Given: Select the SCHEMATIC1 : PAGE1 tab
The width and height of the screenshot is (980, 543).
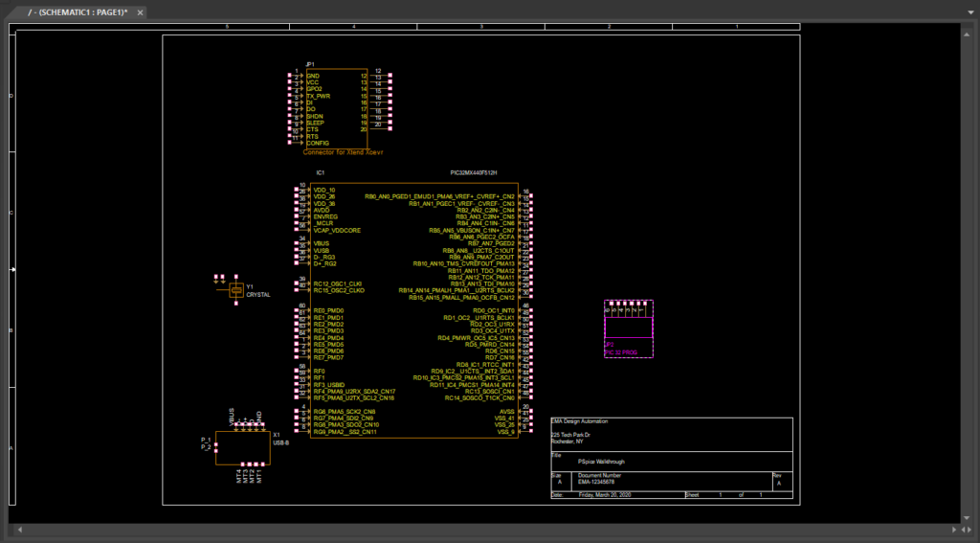Looking at the screenshot, I should click(x=78, y=12).
